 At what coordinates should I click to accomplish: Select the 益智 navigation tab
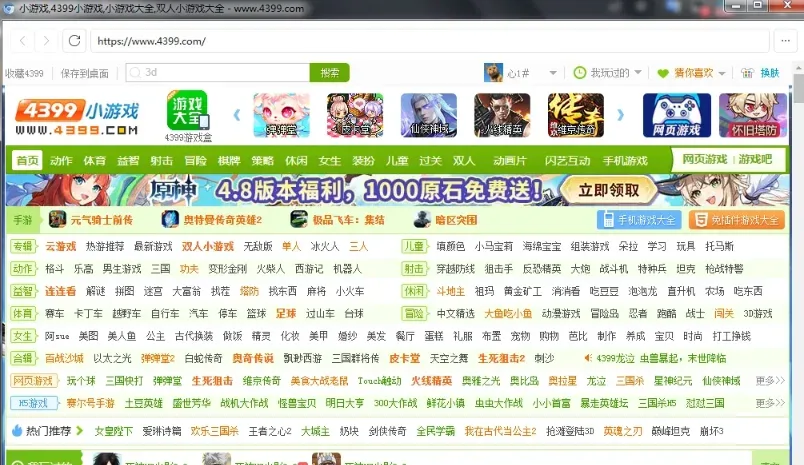128,160
